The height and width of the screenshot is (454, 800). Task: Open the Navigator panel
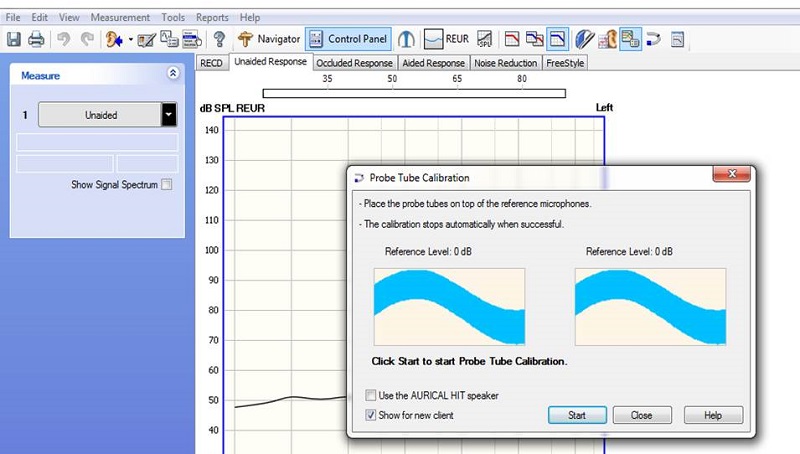269,39
